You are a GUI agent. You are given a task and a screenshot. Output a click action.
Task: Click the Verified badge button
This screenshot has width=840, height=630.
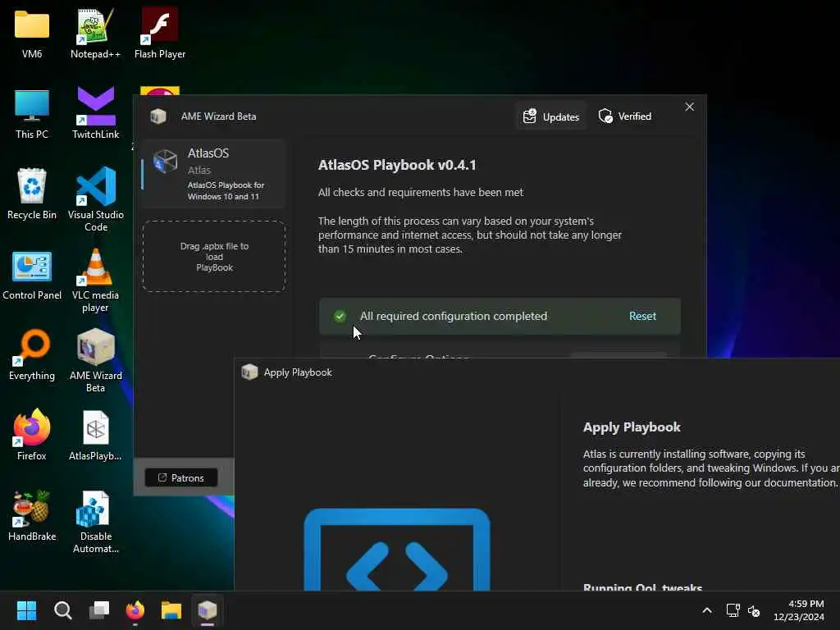coord(624,116)
